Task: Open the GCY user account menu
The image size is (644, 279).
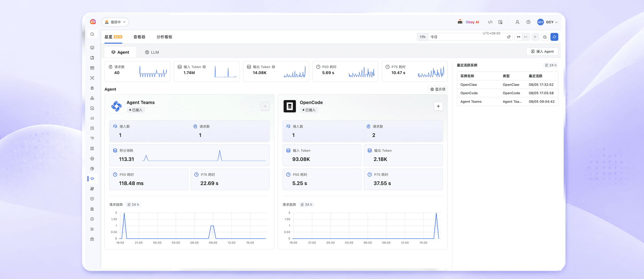Action: (x=547, y=22)
